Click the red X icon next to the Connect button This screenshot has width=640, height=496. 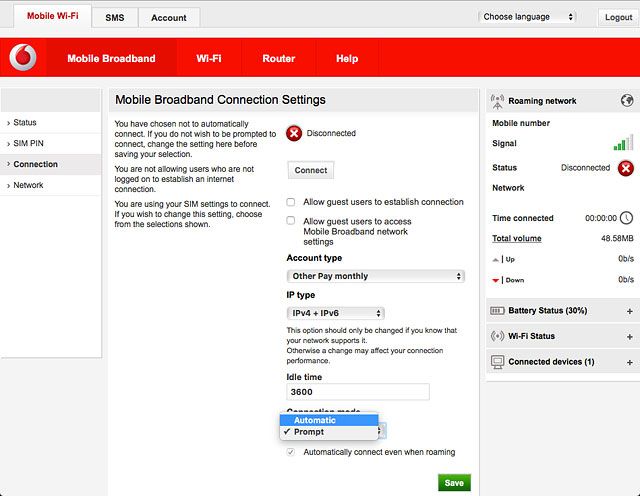pos(294,133)
